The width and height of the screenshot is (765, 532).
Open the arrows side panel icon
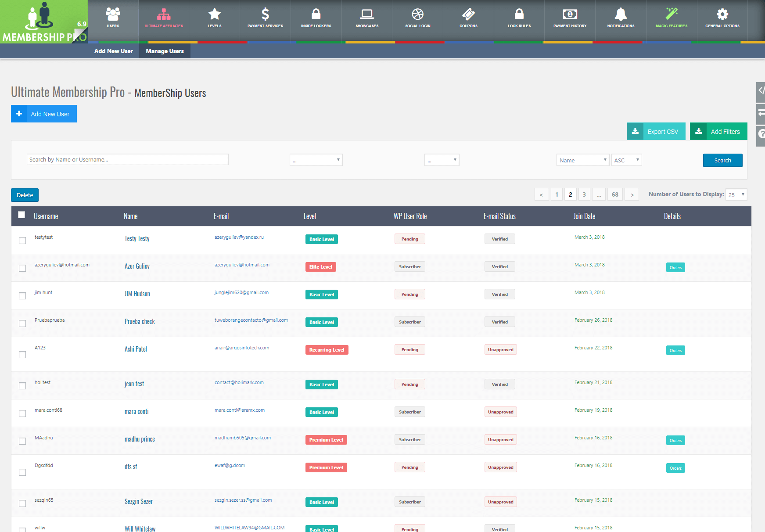pos(761,113)
